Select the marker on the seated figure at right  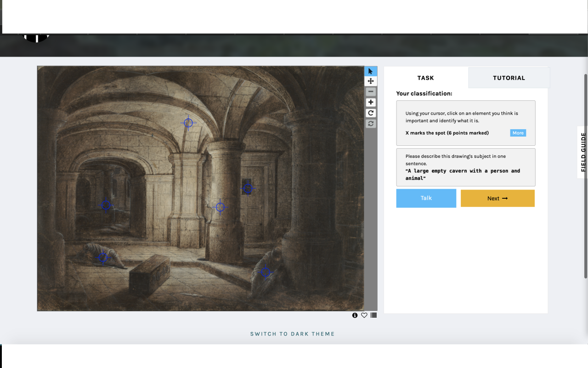(266, 272)
